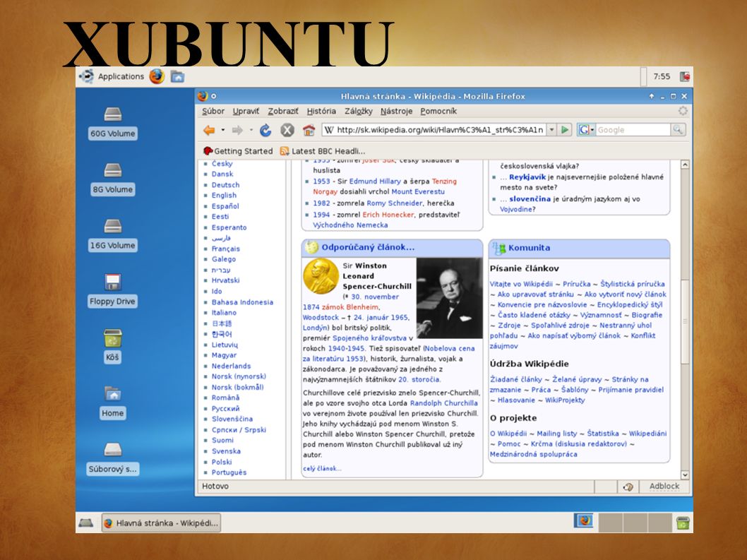Viewport: 747px width, 560px height.
Task: Click the Google search input field
Action: coord(633,130)
